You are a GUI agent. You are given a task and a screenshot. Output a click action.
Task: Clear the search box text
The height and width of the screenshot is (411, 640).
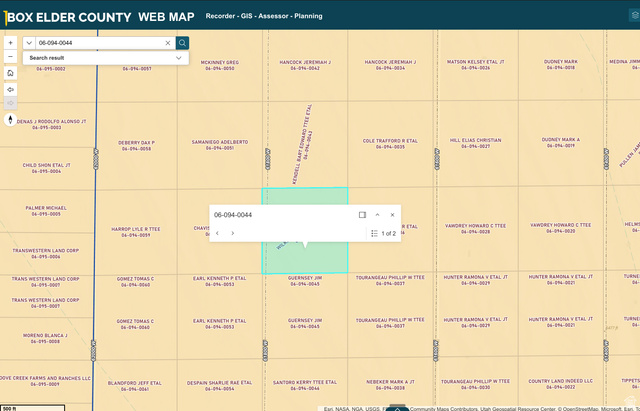(168, 43)
